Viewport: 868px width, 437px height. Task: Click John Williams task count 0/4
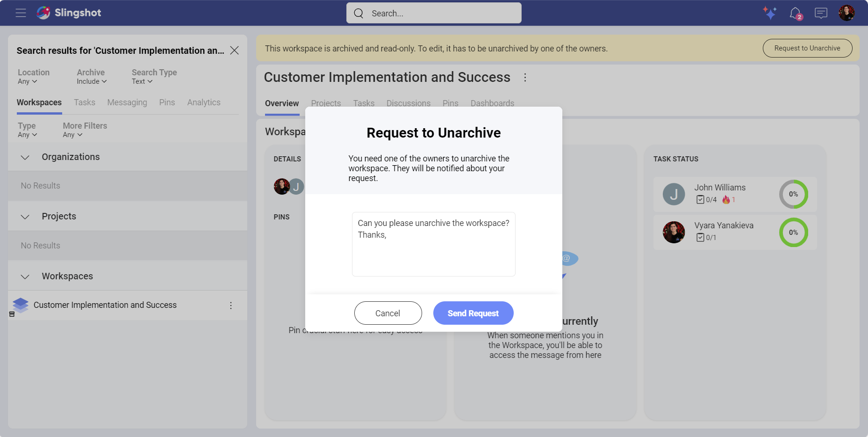pos(706,200)
